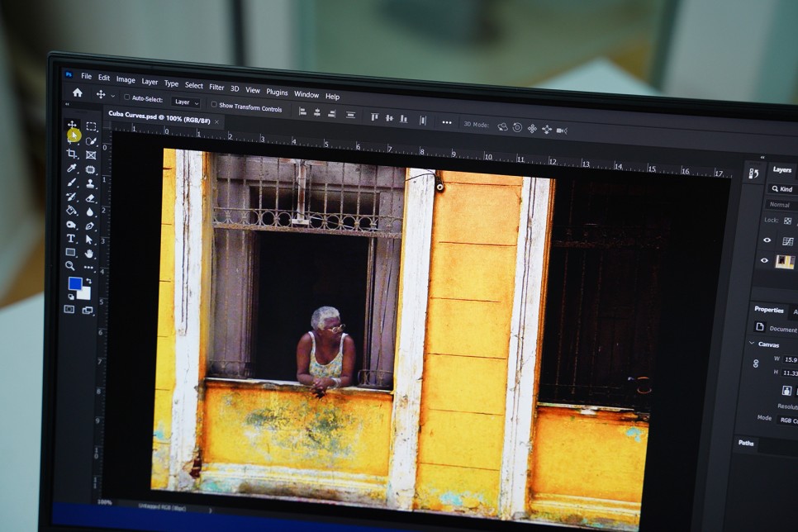Toggle the W/H link chain icon
The image size is (798, 532).
(756, 363)
